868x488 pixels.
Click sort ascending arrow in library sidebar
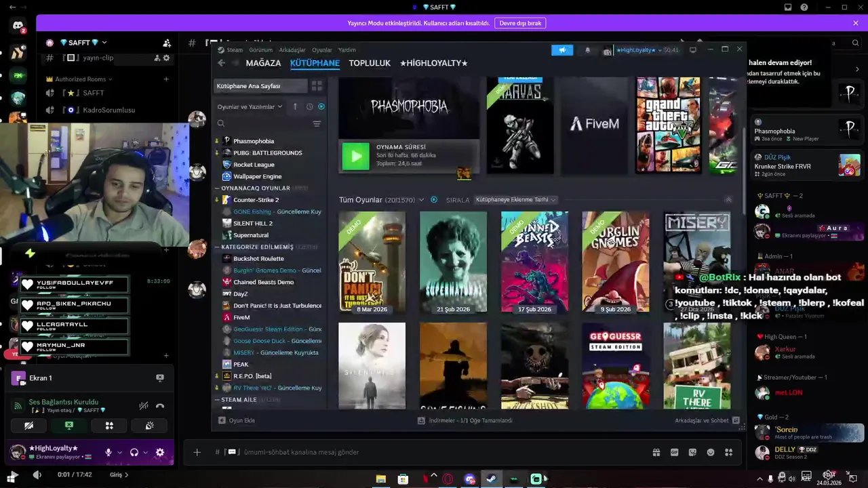[x=295, y=106]
